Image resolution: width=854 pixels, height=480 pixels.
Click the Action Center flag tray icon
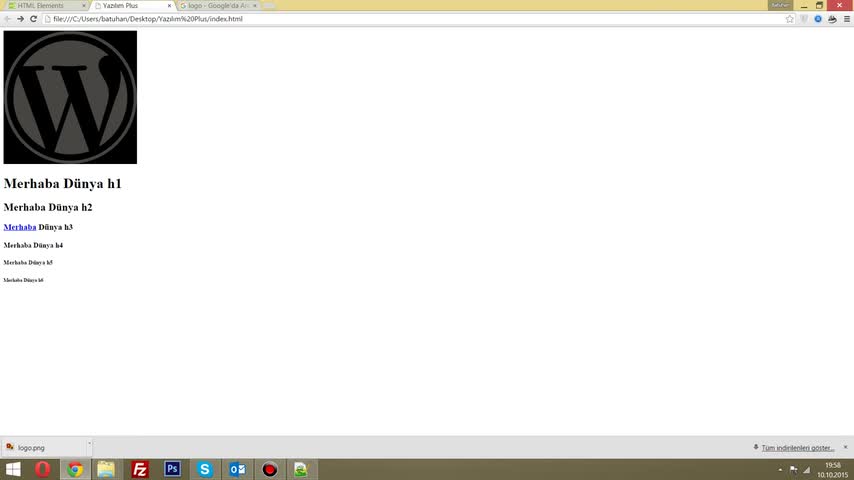coord(794,470)
